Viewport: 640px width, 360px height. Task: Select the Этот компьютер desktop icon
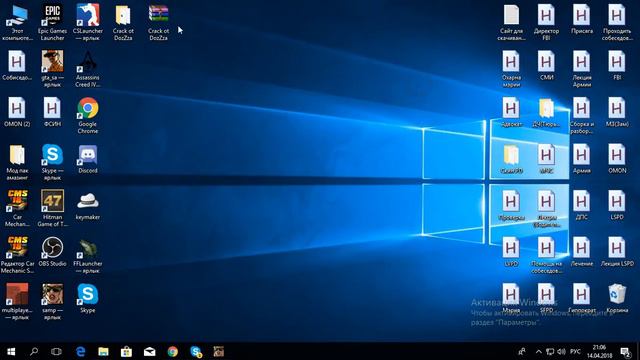point(17,22)
